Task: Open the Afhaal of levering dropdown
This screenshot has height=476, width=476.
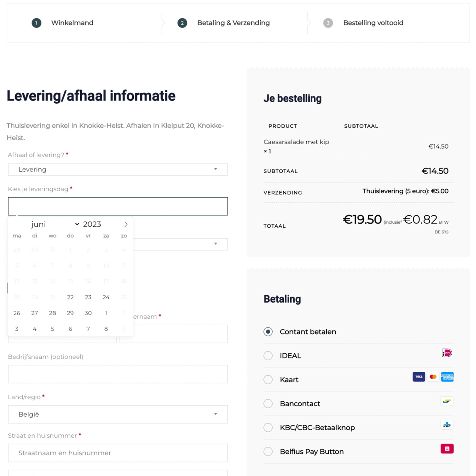Action: click(118, 170)
